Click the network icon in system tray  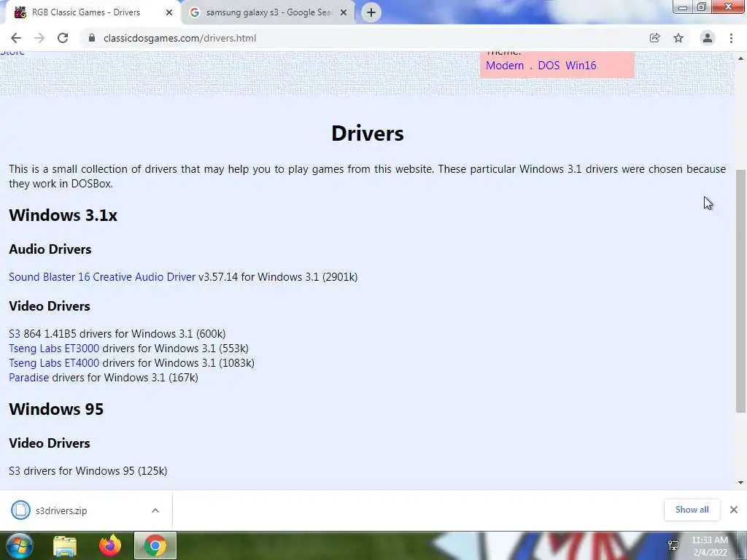point(673,545)
